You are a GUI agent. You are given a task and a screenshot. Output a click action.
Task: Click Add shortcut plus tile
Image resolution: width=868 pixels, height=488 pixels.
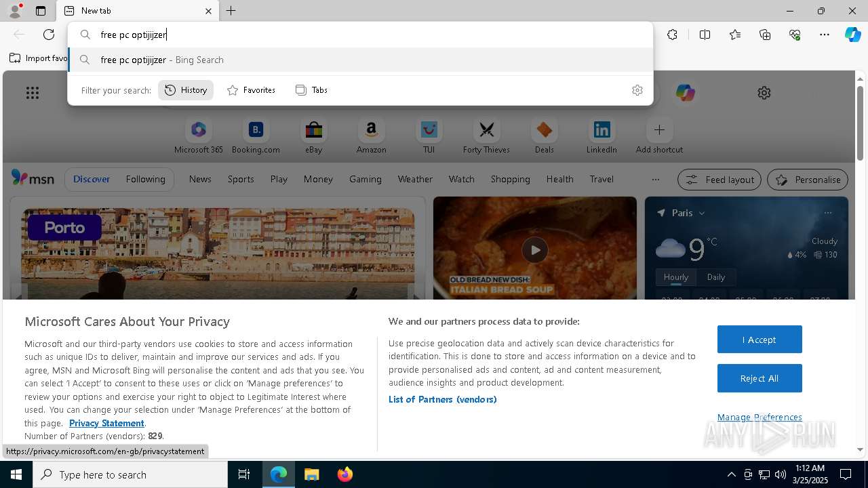coord(659,136)
